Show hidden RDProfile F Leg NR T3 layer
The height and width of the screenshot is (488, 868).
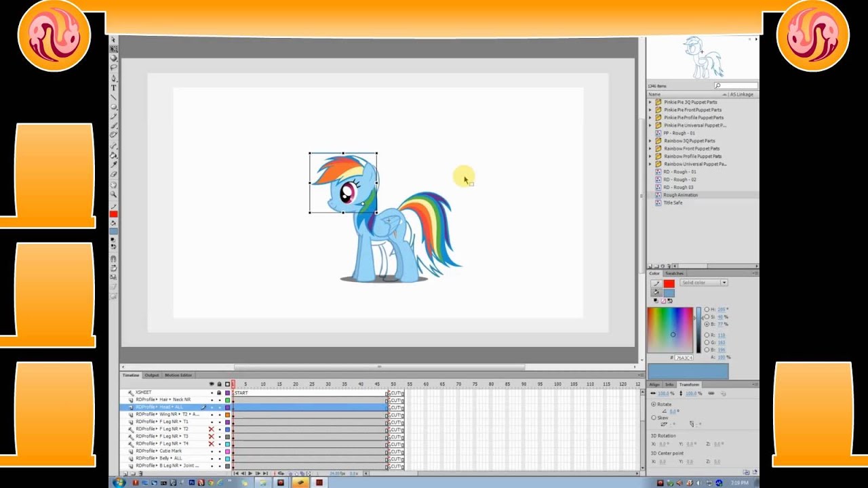coord(212,436)
